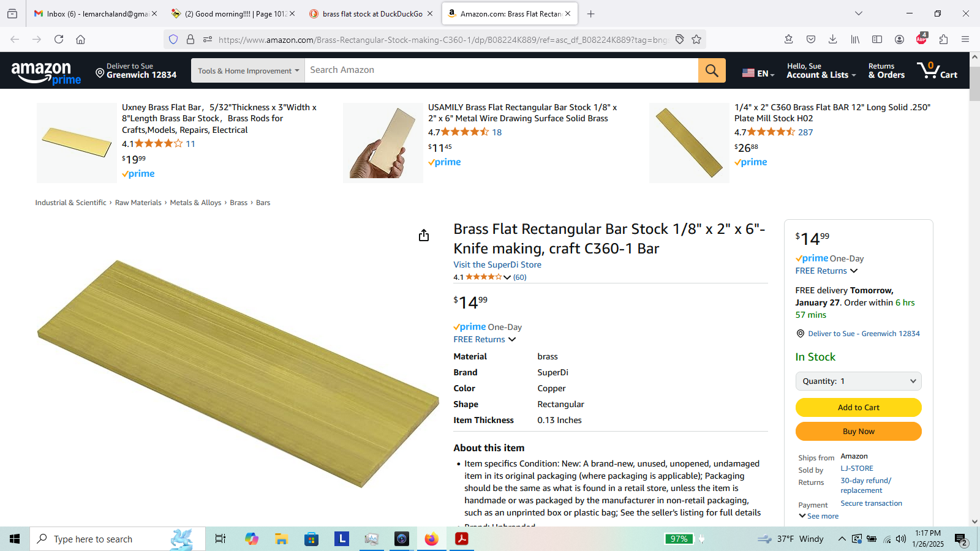This screenshot has height=551, width=980.
Task: Launch Firefox from the Windows taskbar
Action: click(x=431, y=539)
